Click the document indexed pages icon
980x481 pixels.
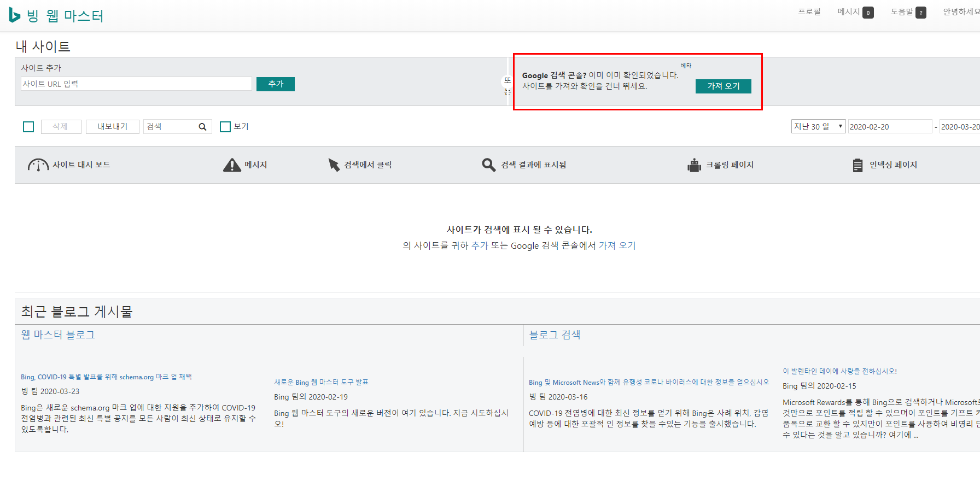point(857,165)
